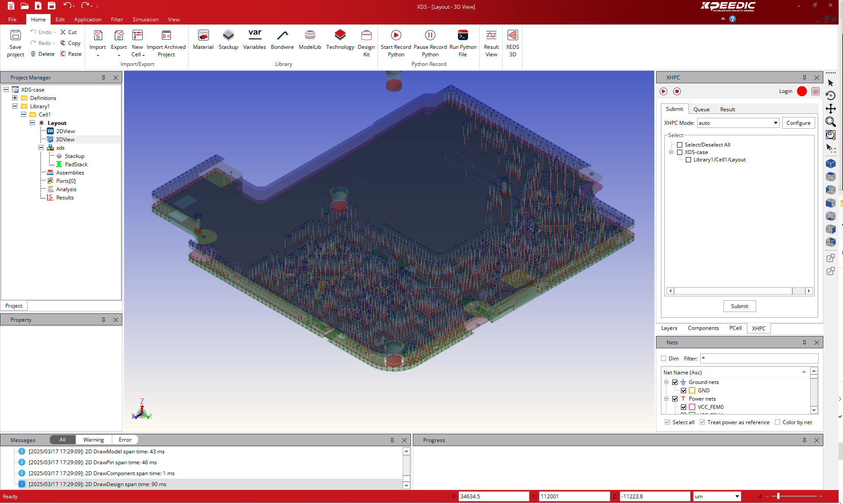
Task: Collapse the Cell1 folder
Action: 24,114
